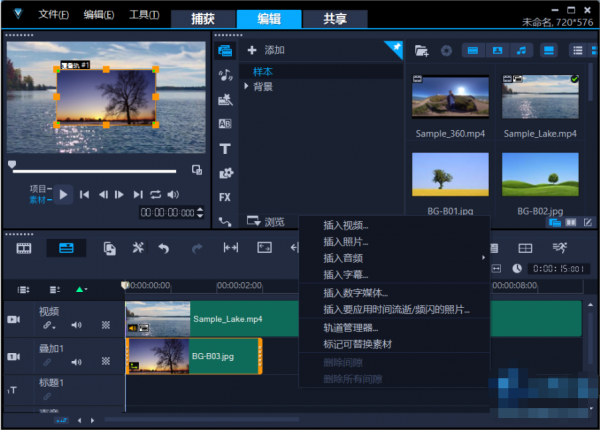Click the project duration clock icon
The width and height of the screenshot is (600, 430).
(517, 269)
